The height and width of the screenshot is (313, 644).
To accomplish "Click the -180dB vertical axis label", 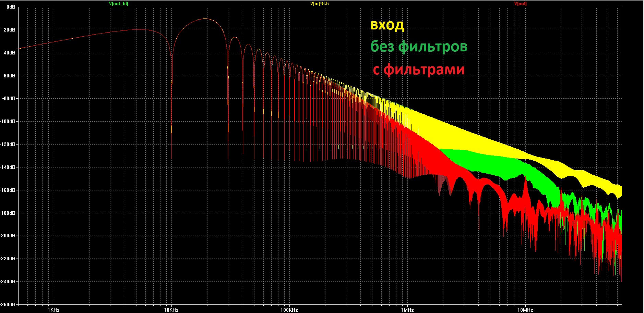I will point(8,213).
